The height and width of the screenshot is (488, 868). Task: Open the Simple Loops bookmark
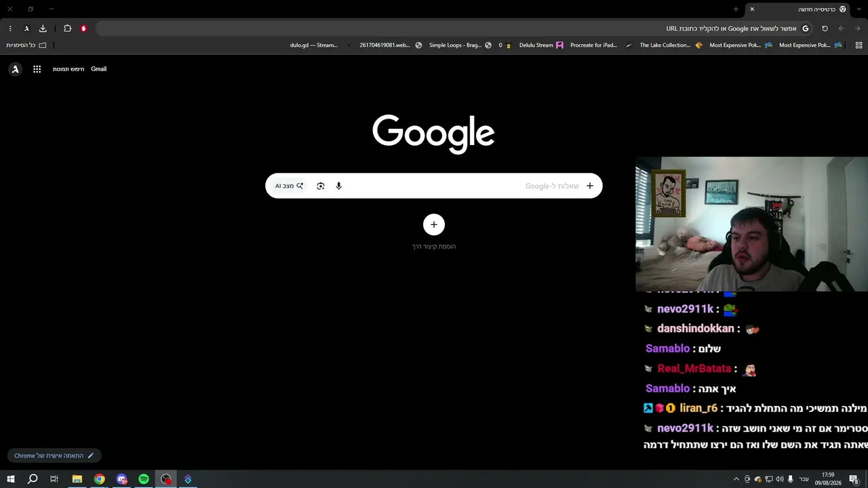[x=460, y=45]
